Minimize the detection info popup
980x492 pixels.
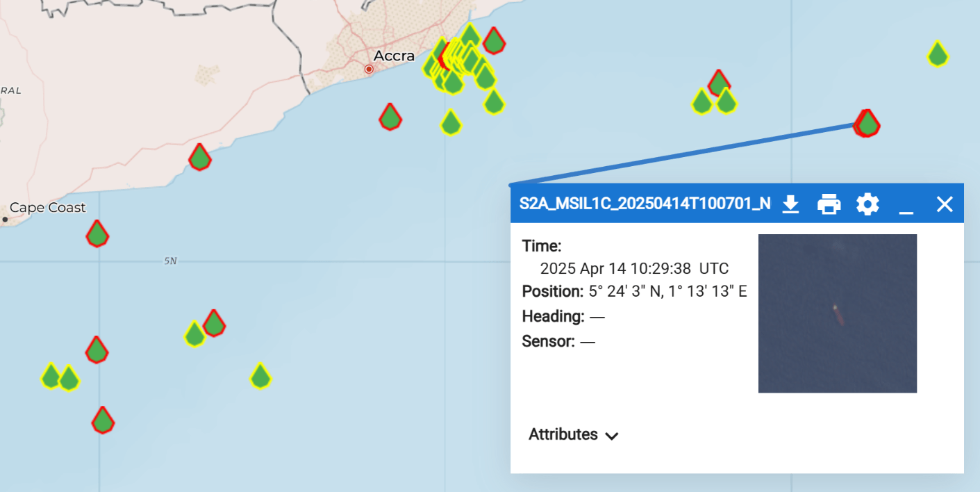pos(906,204)
